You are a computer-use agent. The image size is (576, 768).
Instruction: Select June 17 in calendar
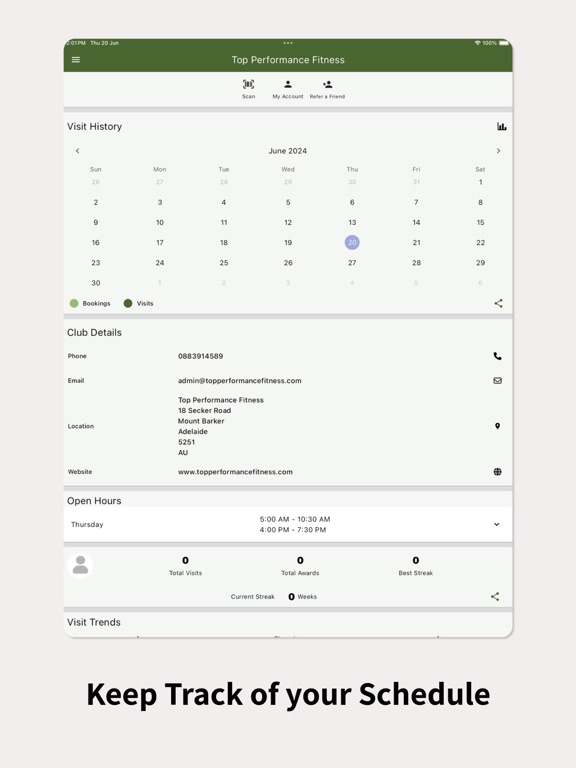pos(160,242)
